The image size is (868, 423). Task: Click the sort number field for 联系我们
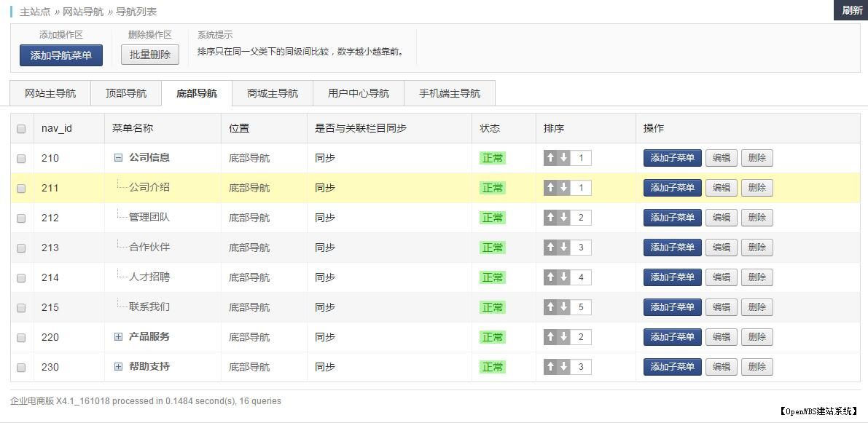[x=579, y=307]
